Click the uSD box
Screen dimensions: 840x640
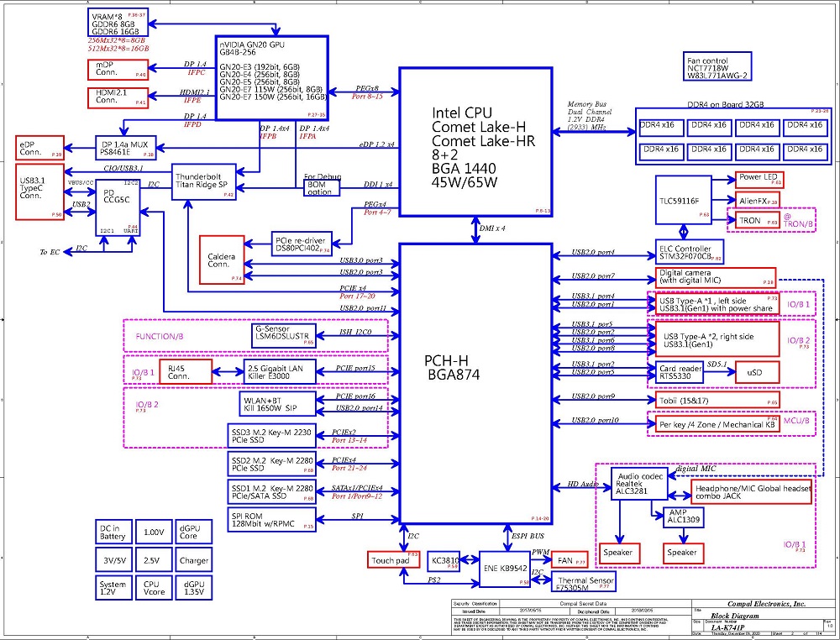click(757, 372)
